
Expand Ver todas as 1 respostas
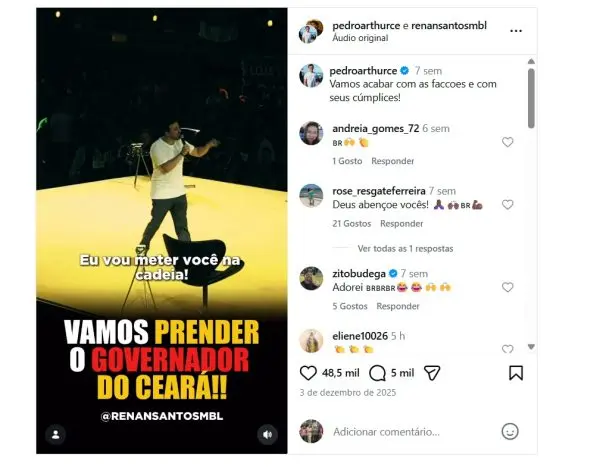[x=405, y=249]
